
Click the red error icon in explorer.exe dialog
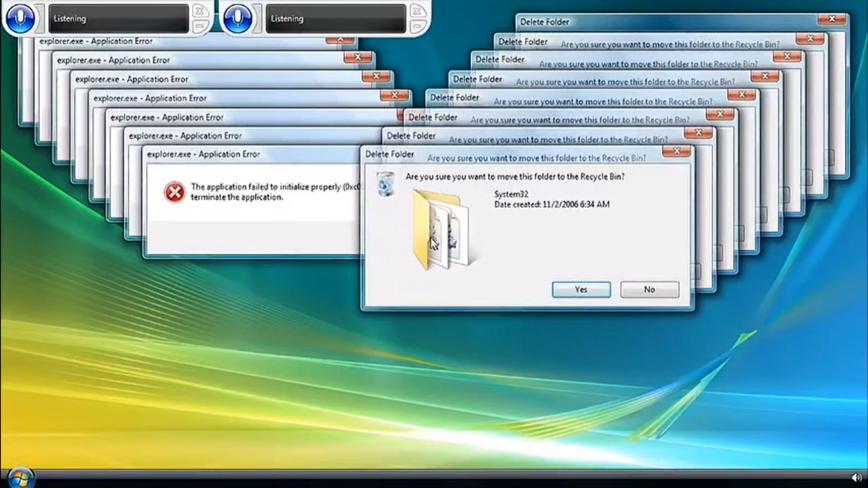(174, 192)
